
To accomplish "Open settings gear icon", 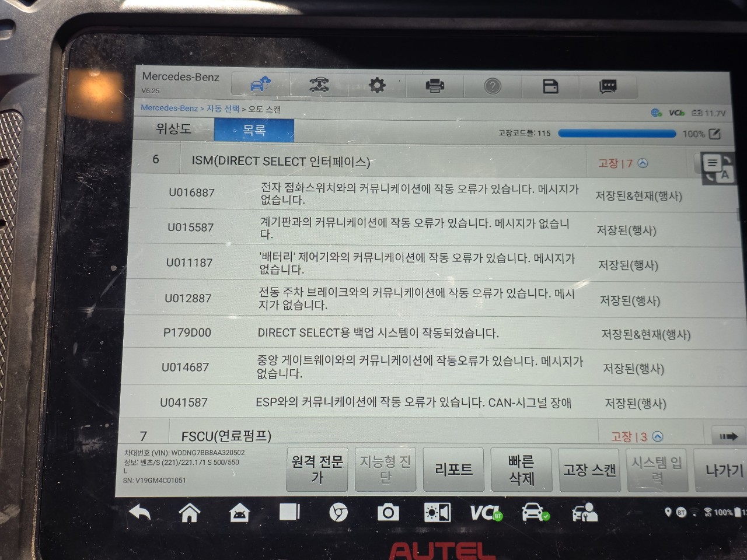I will click(377, 86).
